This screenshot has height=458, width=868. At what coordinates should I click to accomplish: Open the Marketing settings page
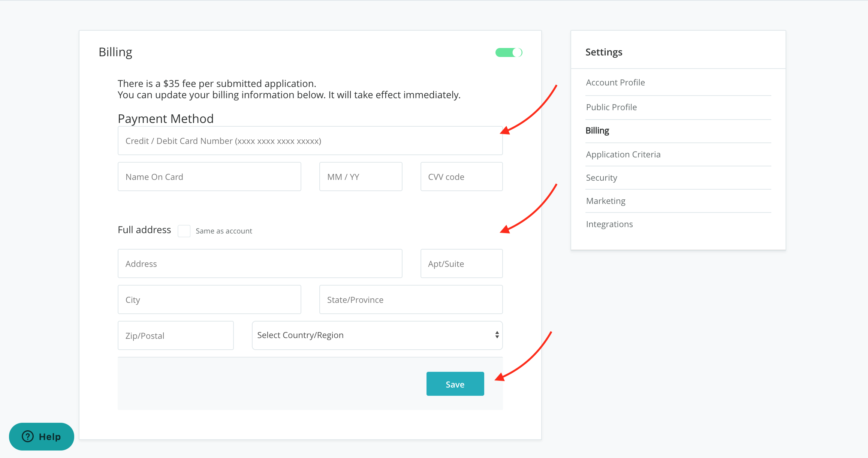click(x=606, y=201)
